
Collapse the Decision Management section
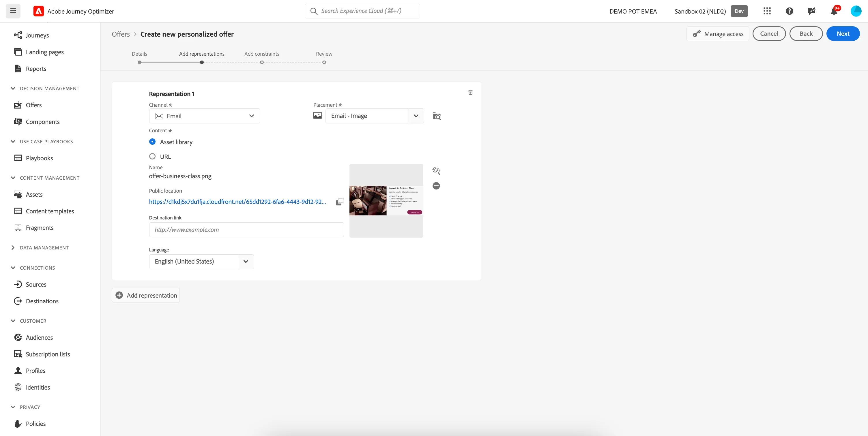tap(13, 88)
